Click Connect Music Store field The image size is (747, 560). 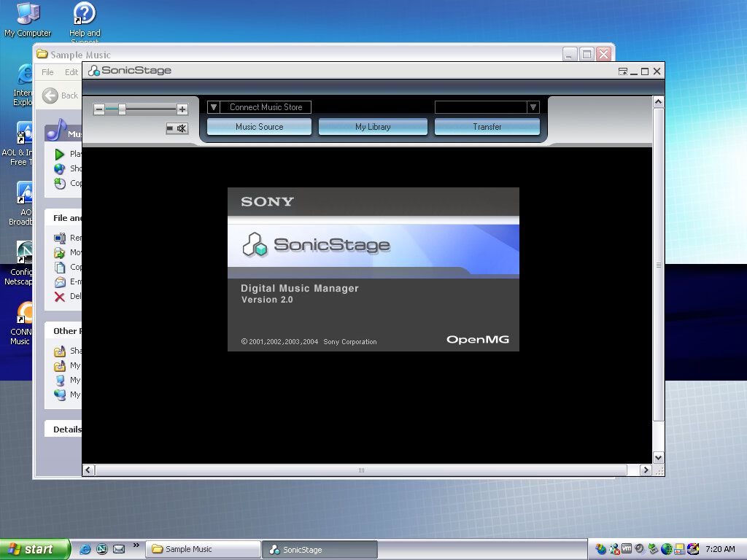point(266,107)
